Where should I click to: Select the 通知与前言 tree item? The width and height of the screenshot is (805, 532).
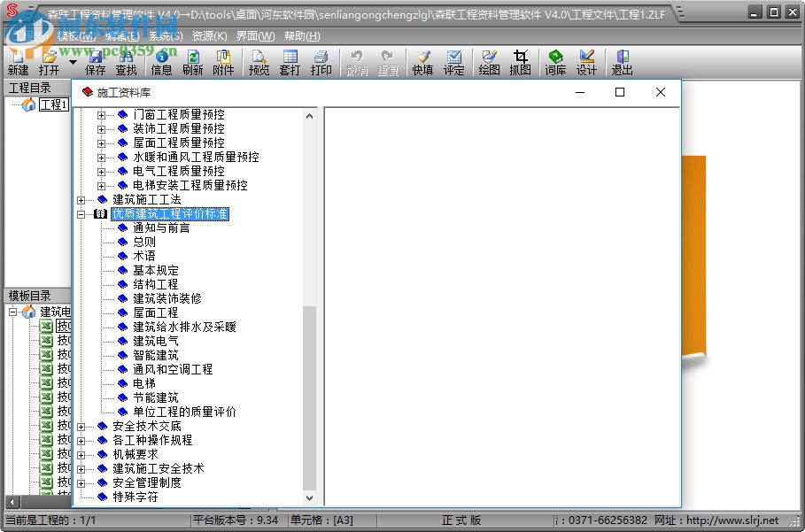pos(161,227)
